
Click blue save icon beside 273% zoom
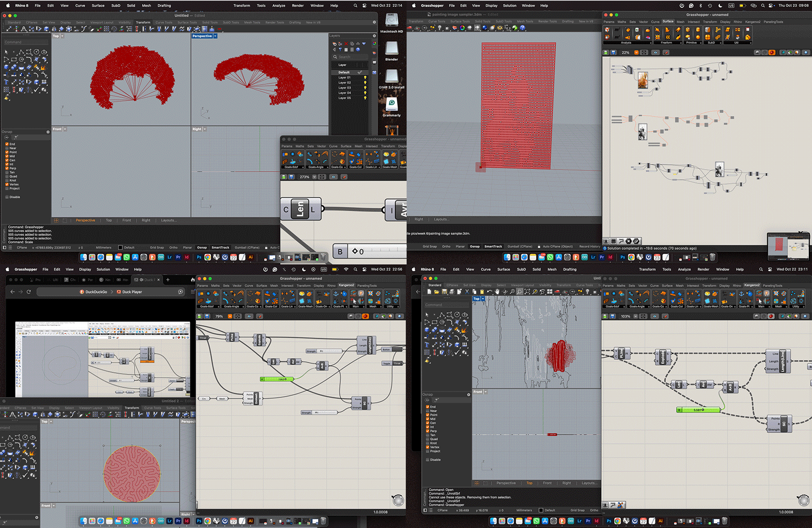[291, 177]
